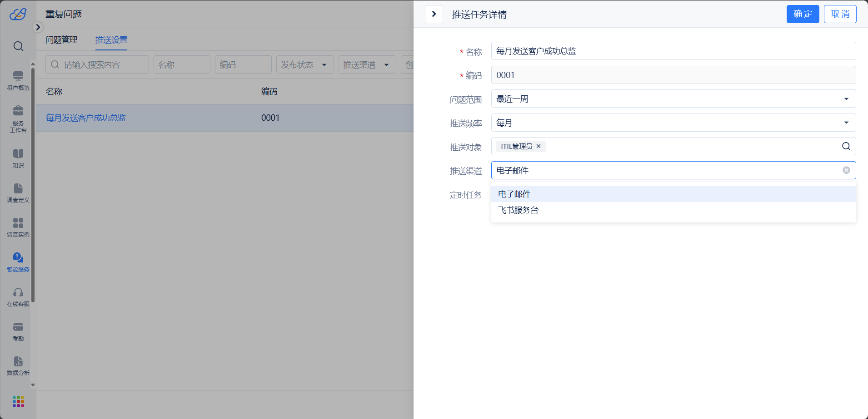Viewport: 868px width, 419px height.
Task: Open the 租户概览 sidebar icon
Action: click(18, 80)
